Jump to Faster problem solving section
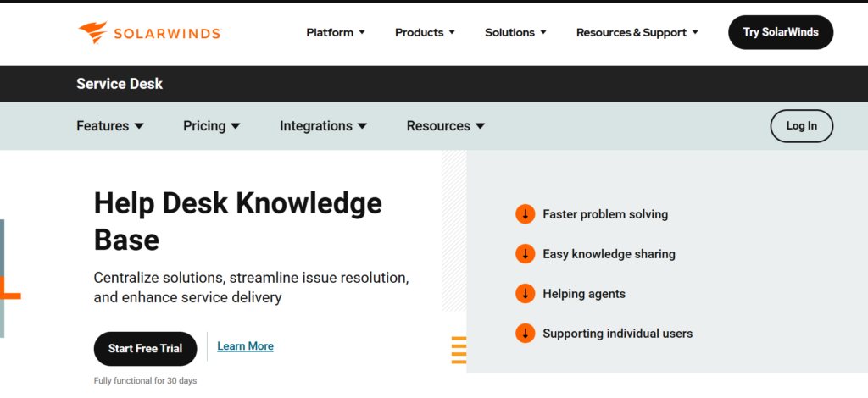This screenshot has width=868, height=398. tap(605, 214)
